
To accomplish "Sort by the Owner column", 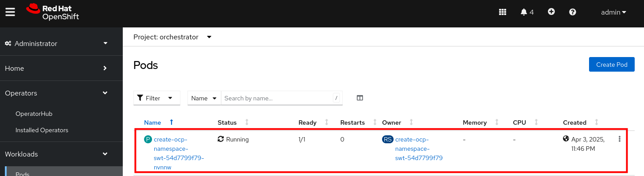I will pyautogui.click(x=398, y=122).
